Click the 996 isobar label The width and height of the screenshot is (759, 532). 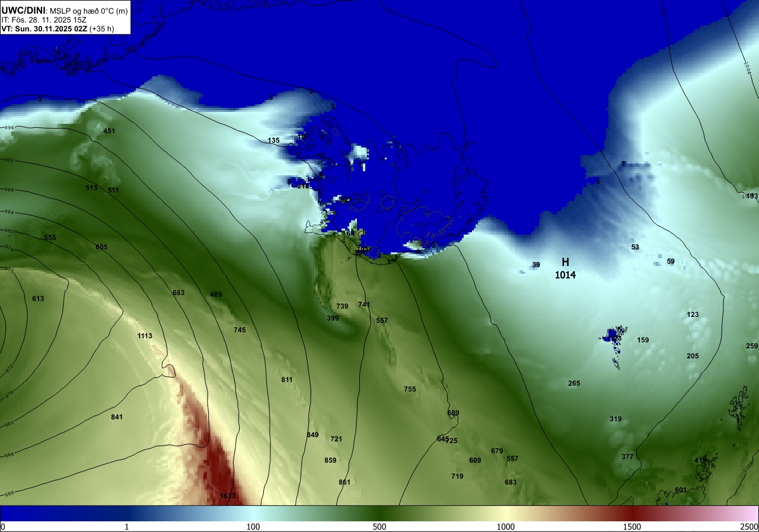pos(9,127)
